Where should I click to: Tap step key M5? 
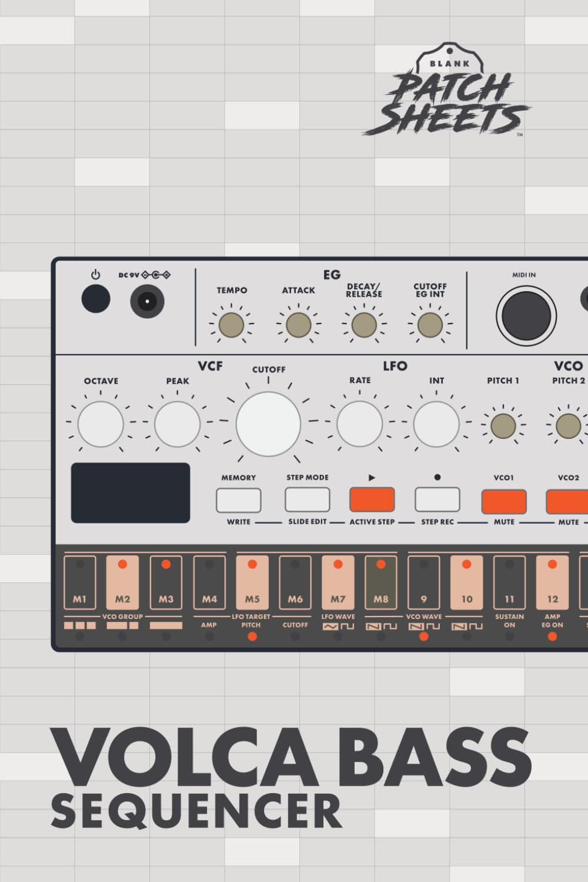(x=252, y=583)
